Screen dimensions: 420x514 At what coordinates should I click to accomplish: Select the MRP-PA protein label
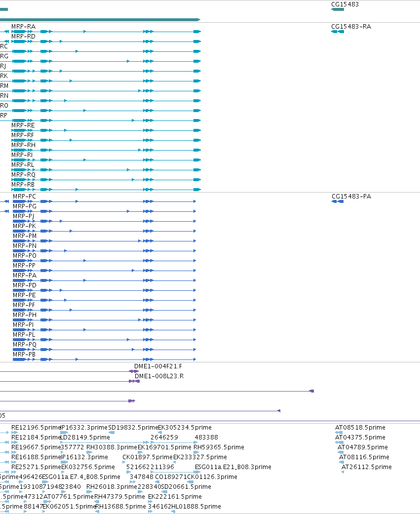click(x=25, y=276)
